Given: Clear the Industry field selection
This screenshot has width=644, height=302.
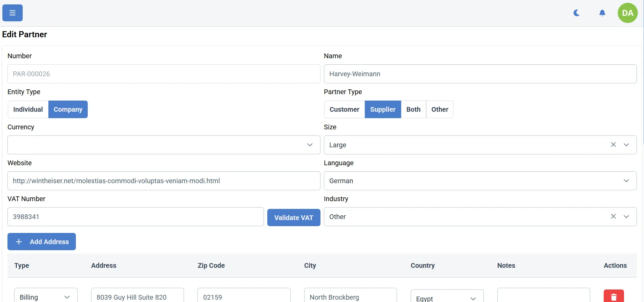Looking at the screenshot, I should pos(613,216).
